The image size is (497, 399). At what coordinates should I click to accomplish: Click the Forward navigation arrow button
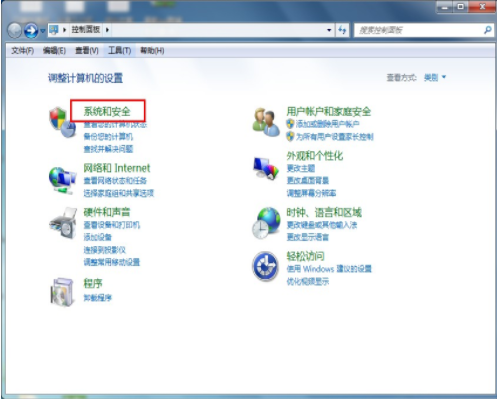click(x=31, y=30)
